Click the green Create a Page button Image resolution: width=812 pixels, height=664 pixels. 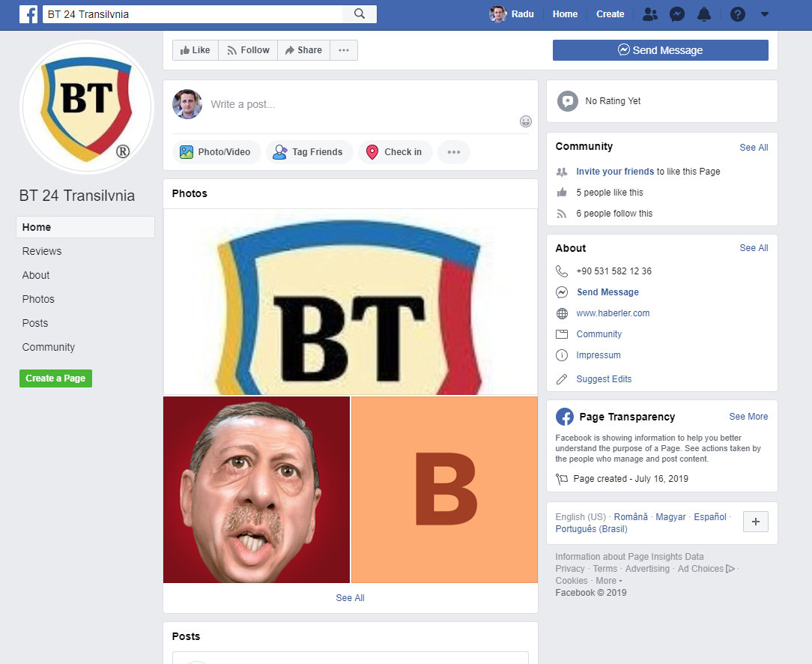[56, 378]
